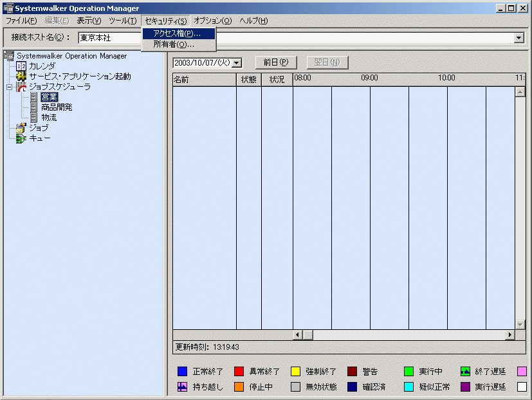Click the 10:00 timeline label
Screen dimensions: 532x400
(446, 78)
